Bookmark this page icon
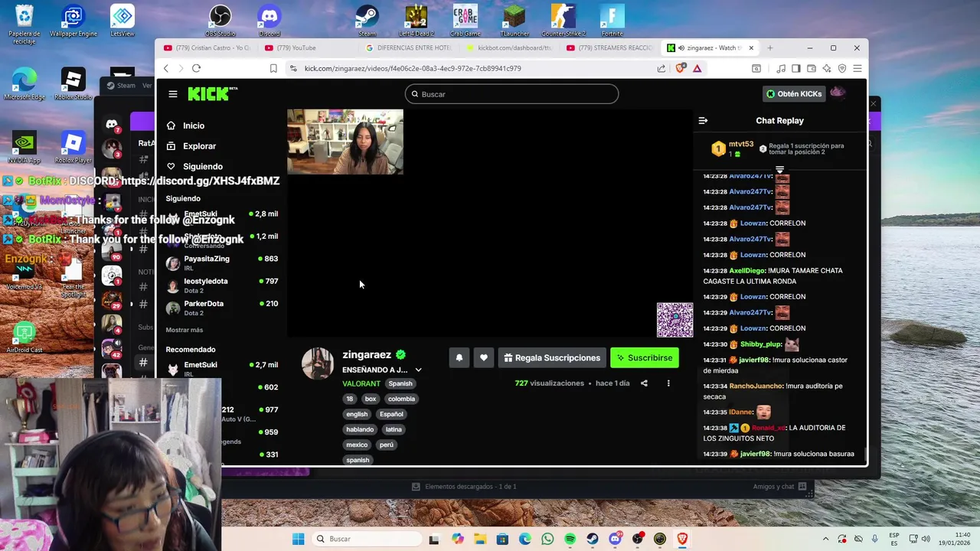980x551 pixels. (x=273, y=68)
